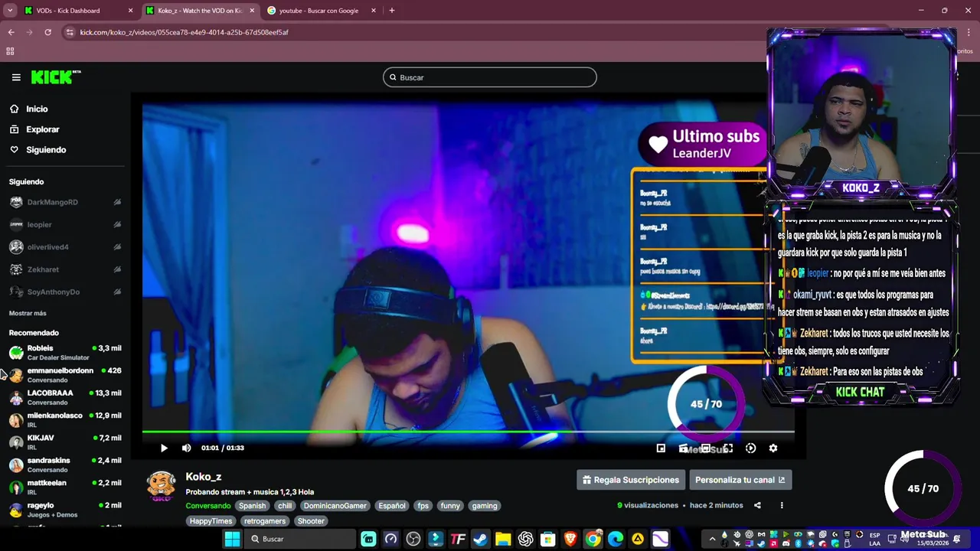Toggle notifications for oliverlived4
Viewport: 980px width, 551px height.
pos(117,247)
